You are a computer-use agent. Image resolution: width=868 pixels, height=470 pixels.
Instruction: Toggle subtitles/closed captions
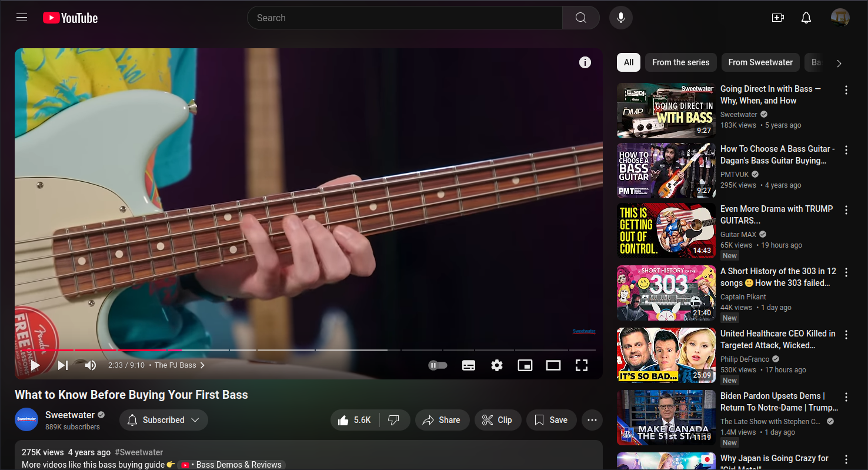[x=469, y=365]
